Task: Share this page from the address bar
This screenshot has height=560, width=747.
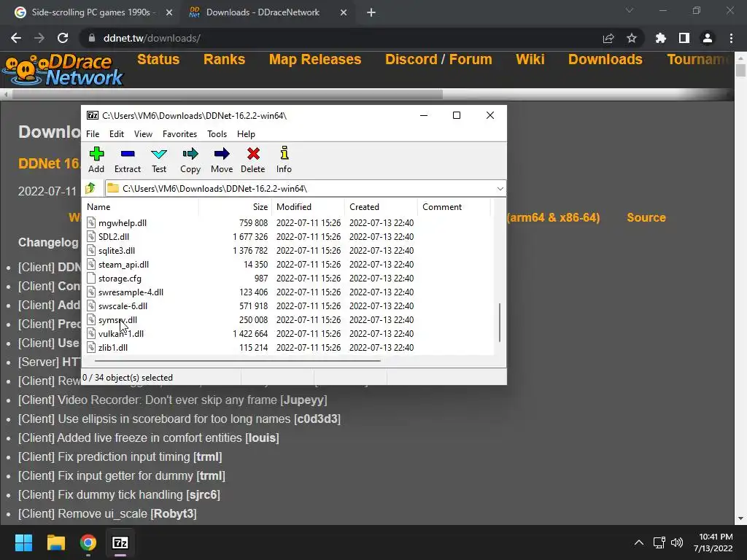Action: point(608,38)
